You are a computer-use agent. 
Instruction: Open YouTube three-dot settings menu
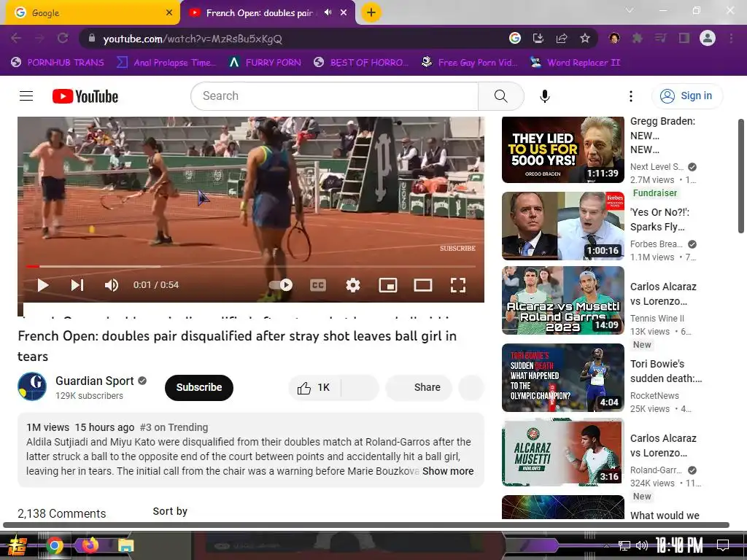631,96
